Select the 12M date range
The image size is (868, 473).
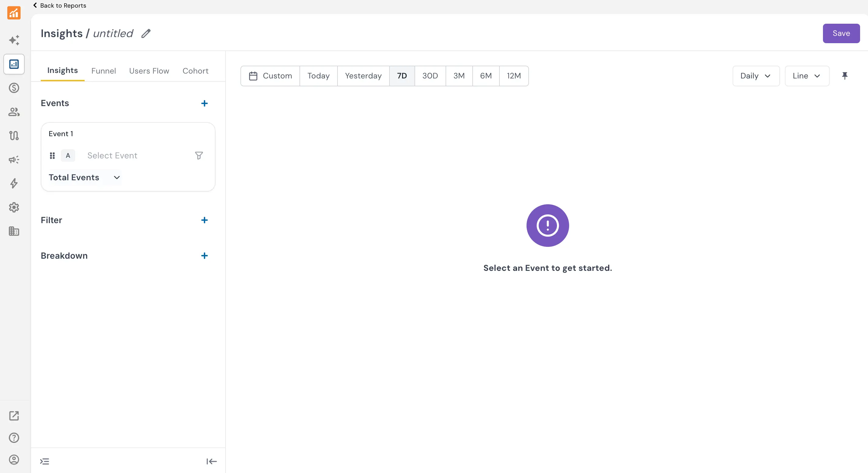pyautogui.click(x=513, y=76)
